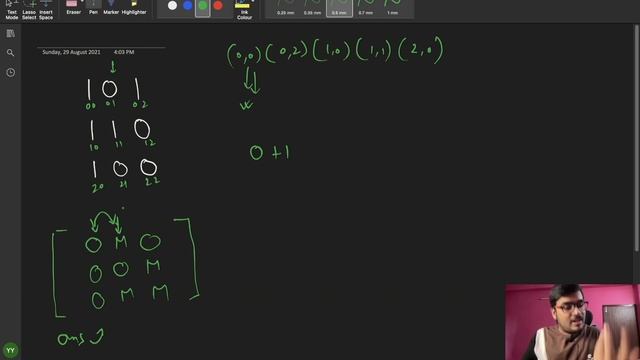Choose the green ink colour
This screenshot has height=360, width=640.
click(202, 6)
